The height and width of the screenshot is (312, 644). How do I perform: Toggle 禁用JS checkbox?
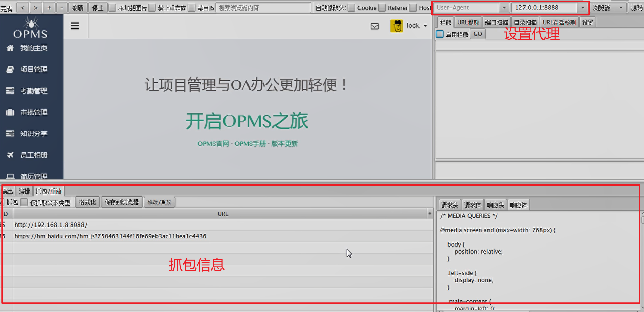(192, 8)
